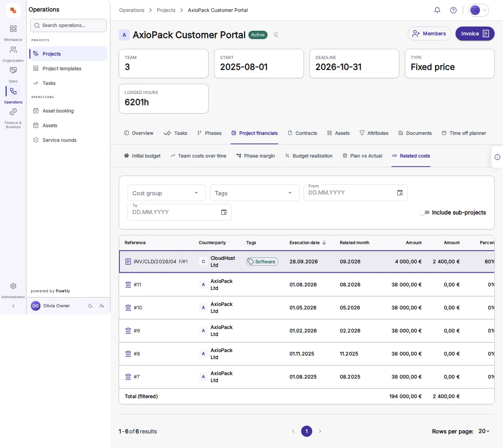
Task: Sort by Execution date column
Action: [x=308, y=243]
